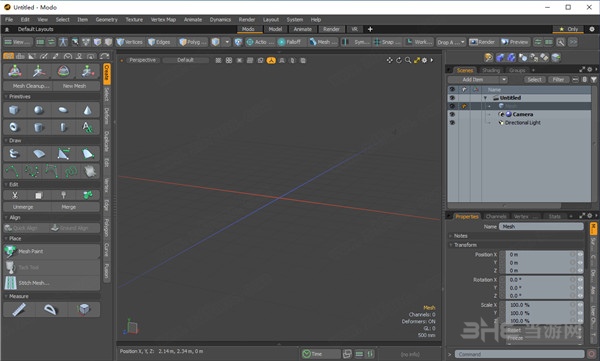600x361 pixels.
Task: Collapse the Untitled scene tree
Action: point(486,98)
